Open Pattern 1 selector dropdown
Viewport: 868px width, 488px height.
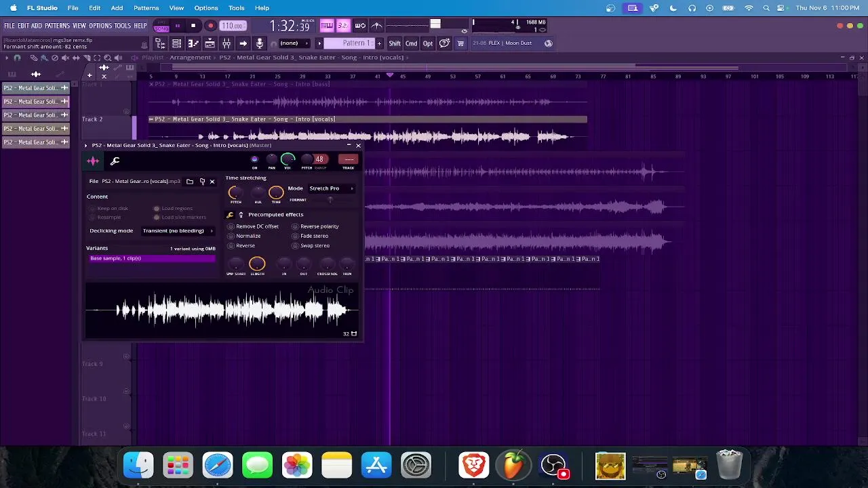[350, 43]
